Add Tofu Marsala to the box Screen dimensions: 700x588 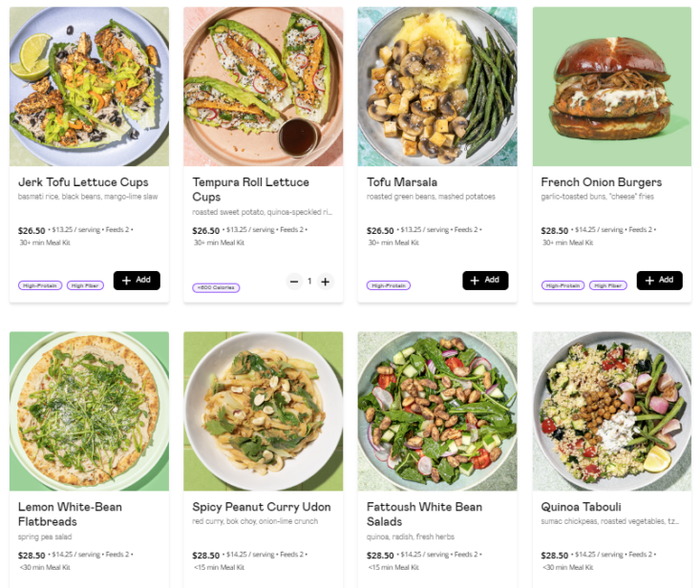[x=485, y=281]
